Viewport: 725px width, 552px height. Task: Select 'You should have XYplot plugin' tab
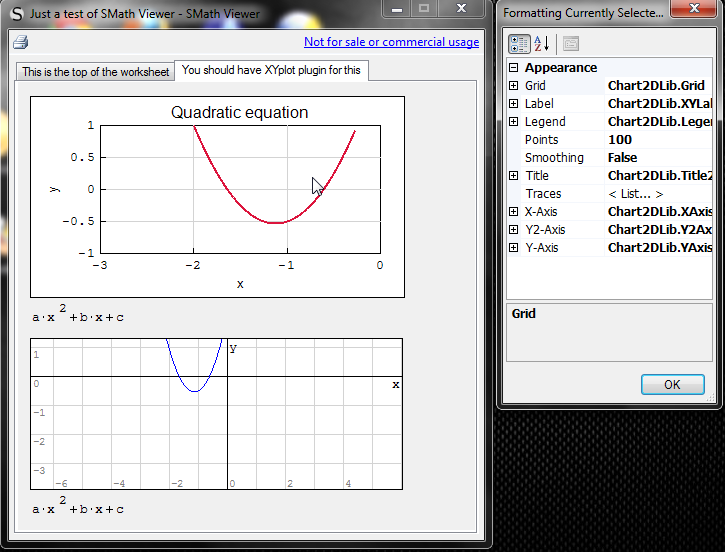[271, 70]
